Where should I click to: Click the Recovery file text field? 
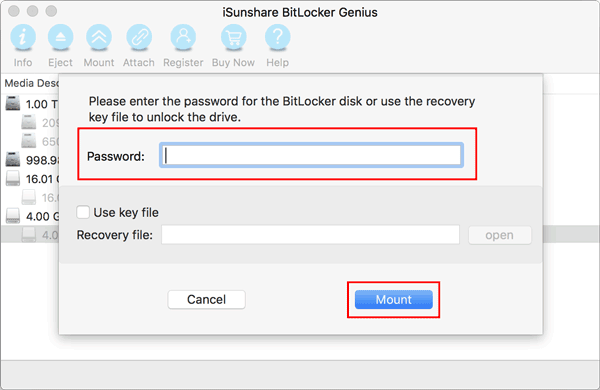[x=310, y=235]
